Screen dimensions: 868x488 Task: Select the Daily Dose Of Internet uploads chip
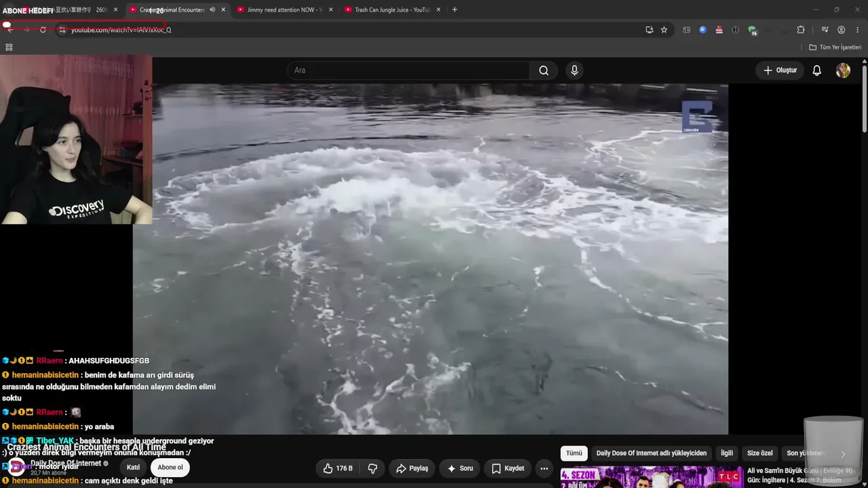[651, 453]
